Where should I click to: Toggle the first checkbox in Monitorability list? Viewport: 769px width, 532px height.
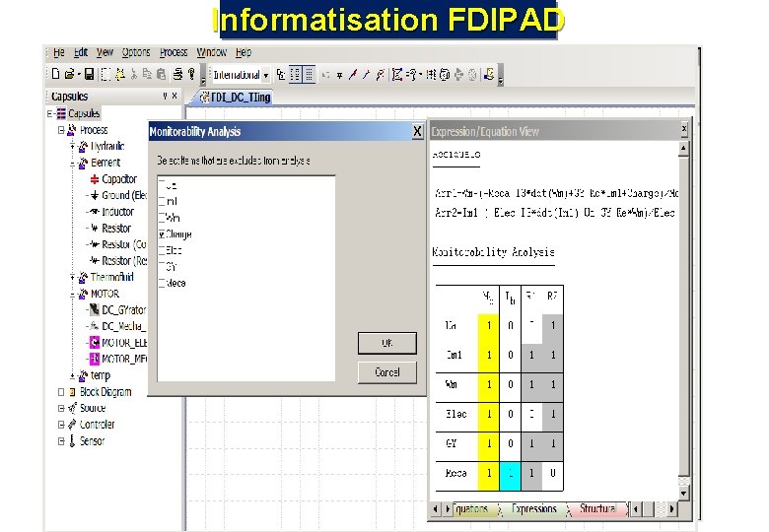[x=162, y=184]
